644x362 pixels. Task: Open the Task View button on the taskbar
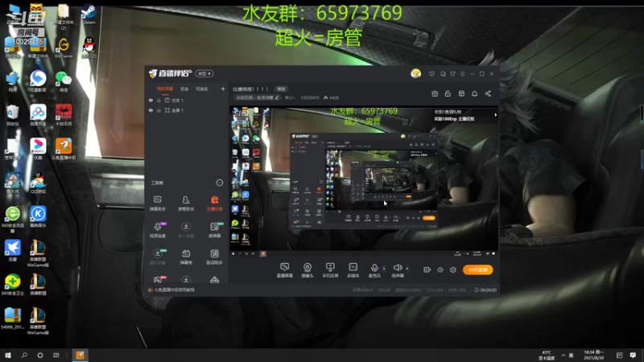pyautogui.click(x=56, y=355)
